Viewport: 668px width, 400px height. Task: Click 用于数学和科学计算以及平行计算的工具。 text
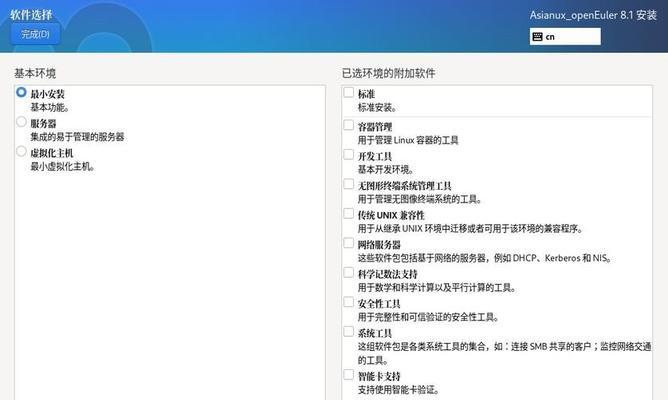[x=437, y=288]
